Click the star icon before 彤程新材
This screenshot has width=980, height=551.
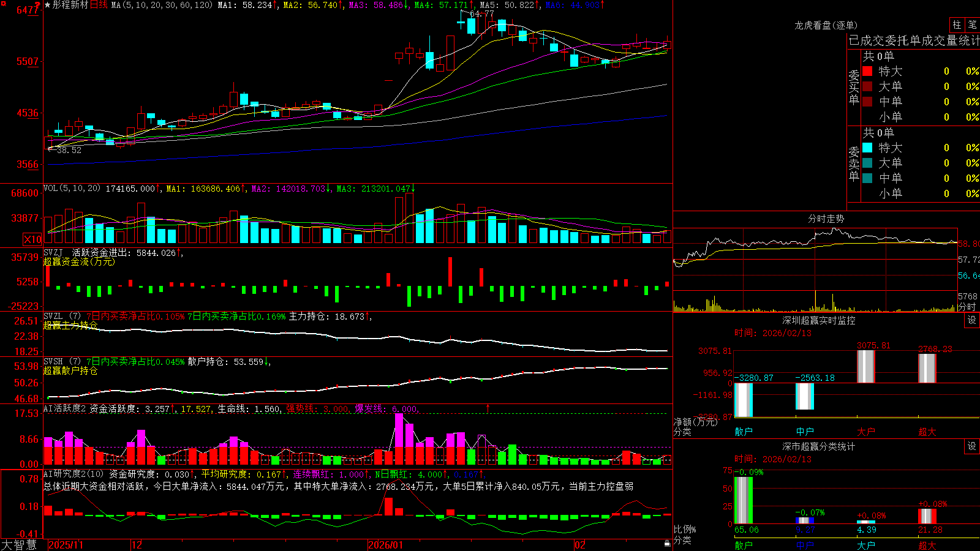[x=47, y=5]
